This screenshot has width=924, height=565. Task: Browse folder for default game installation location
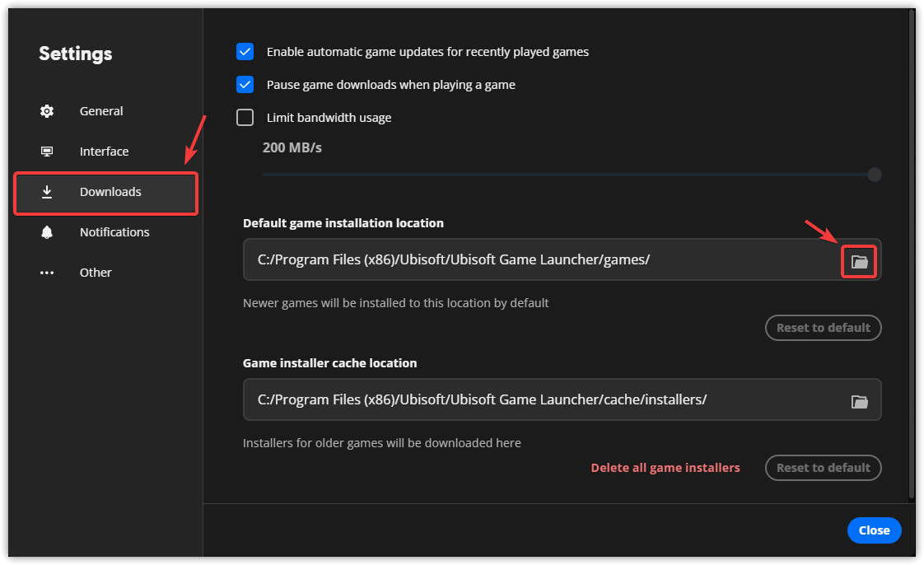[x=859, y=262]
